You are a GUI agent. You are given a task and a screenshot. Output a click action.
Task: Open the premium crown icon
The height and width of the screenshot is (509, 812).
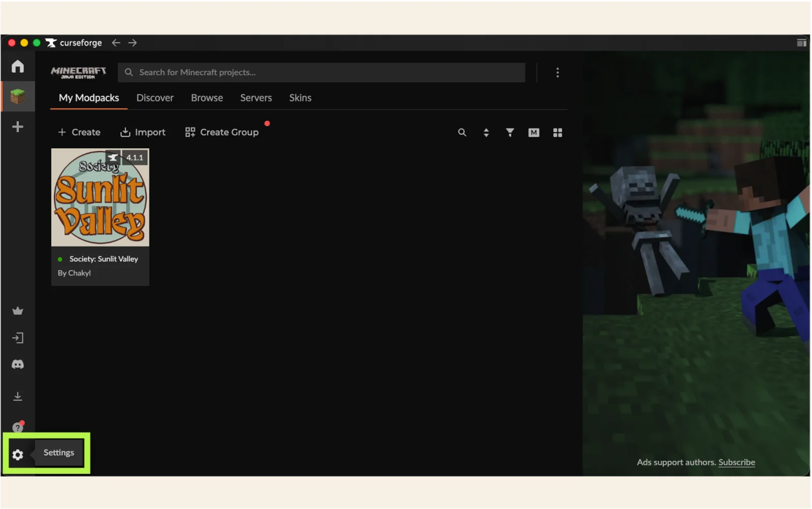tap(18, 311)
